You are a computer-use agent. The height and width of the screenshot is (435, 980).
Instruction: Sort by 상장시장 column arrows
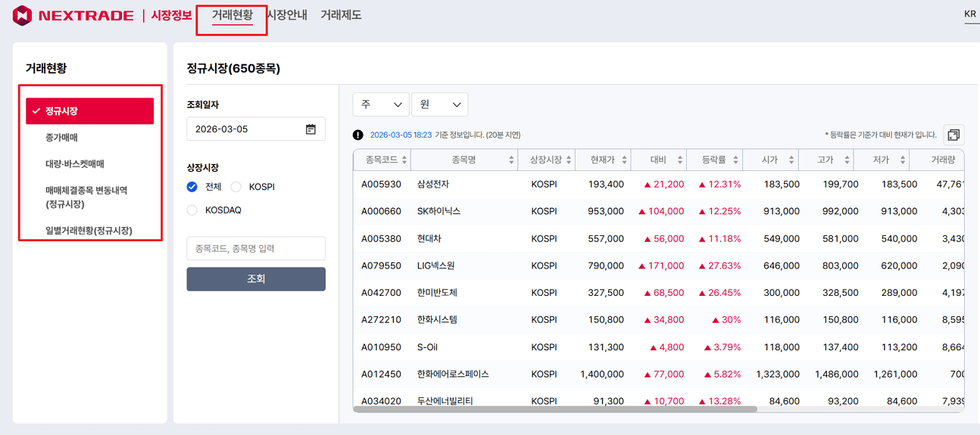568,160
